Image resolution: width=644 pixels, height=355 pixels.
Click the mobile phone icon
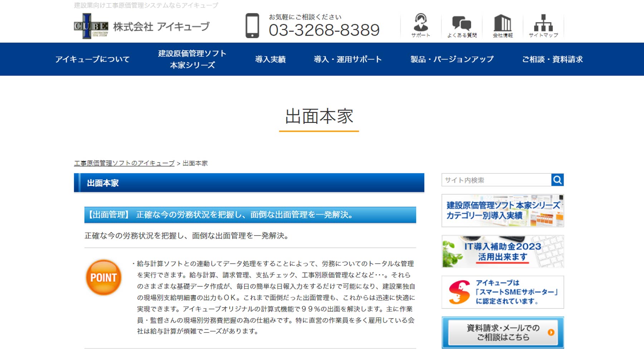click(x=252, y=26)
